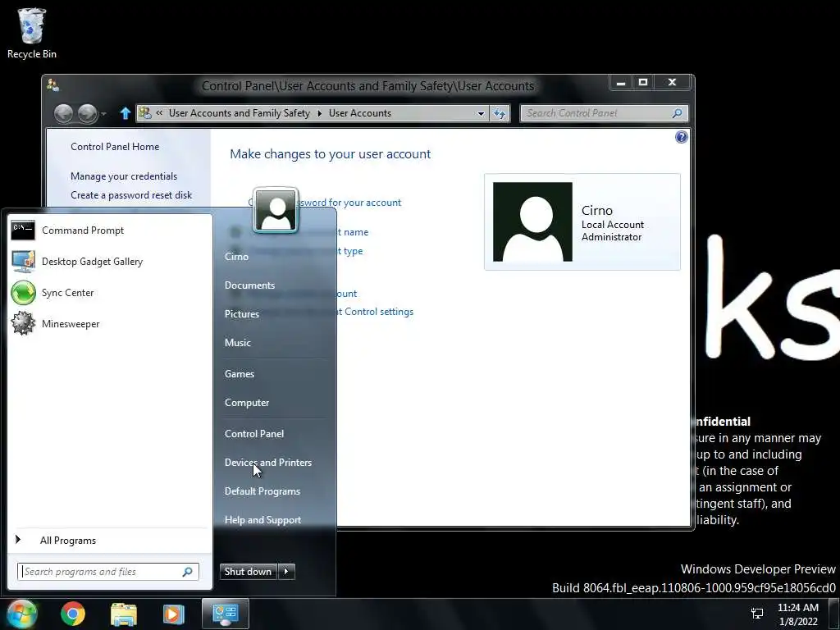Open Computer from Start menu

coord(246,403)
